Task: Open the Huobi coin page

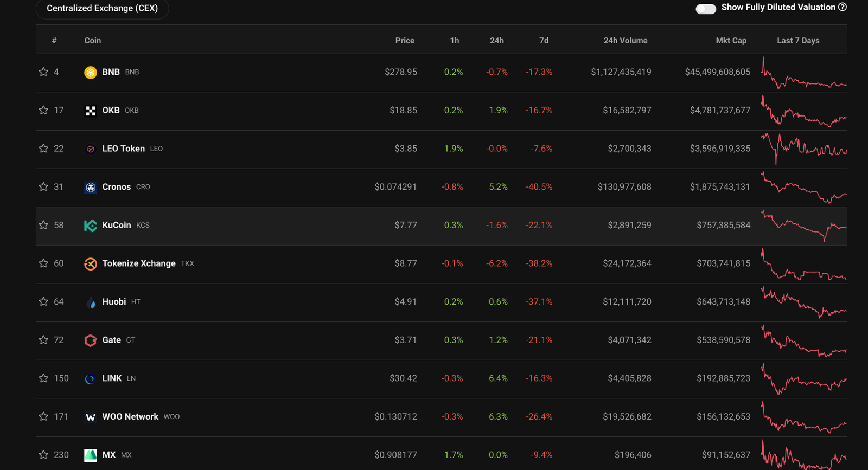Action: (114, 302)
